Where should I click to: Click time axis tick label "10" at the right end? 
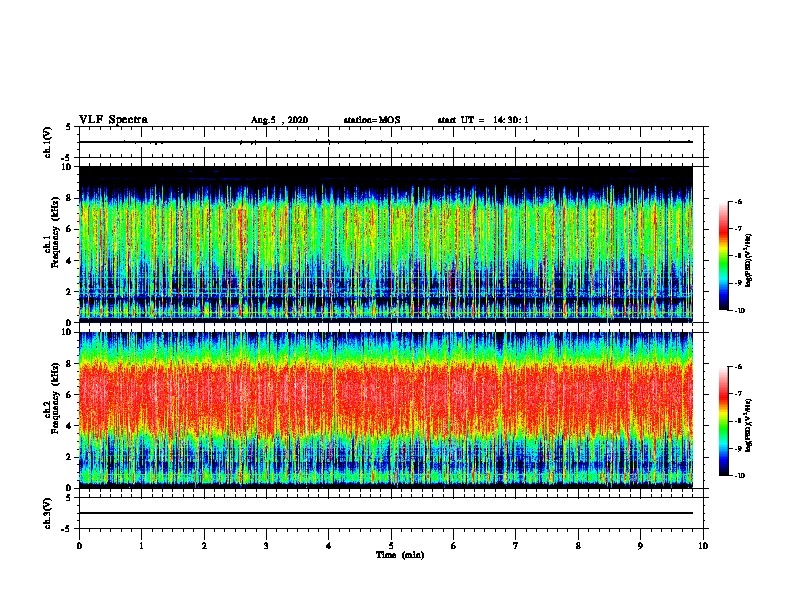703,546
